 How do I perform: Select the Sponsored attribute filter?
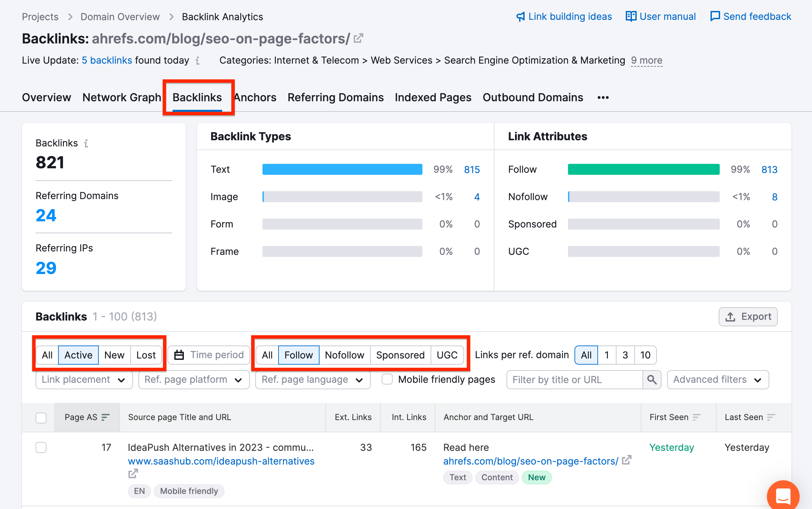tap(400, 355)
